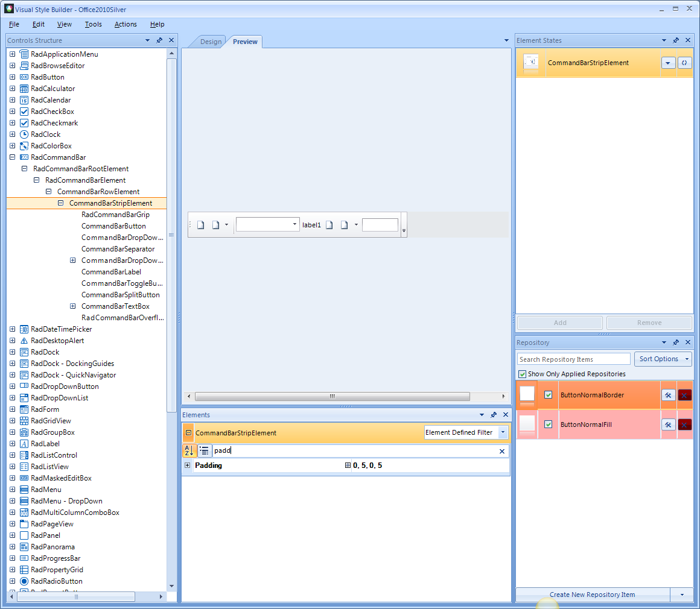Open the Edit menu

coord(39,24)
